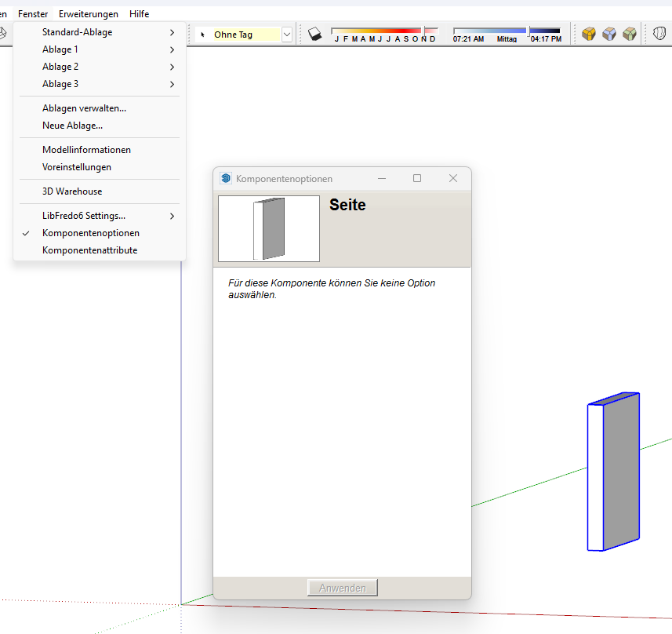Select Modellinformationen from the menu
Viewport: 672px width, 634px height.
[86, 150]
